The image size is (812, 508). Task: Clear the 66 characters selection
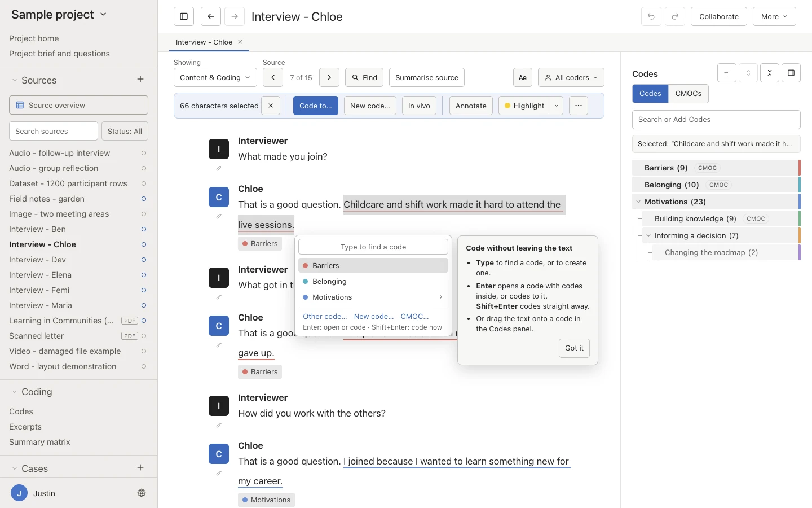(271, 106)
